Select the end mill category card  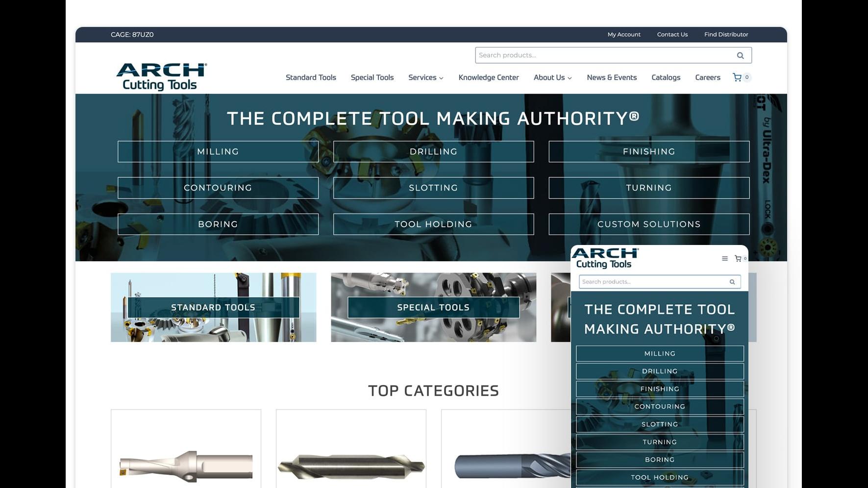point(506,449)
